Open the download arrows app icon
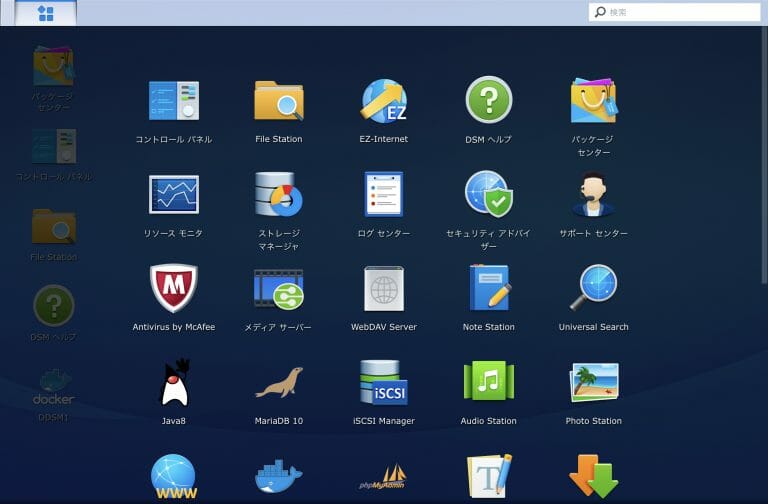The width and height of the screenshot is (768, 504). tap(593, 477)
